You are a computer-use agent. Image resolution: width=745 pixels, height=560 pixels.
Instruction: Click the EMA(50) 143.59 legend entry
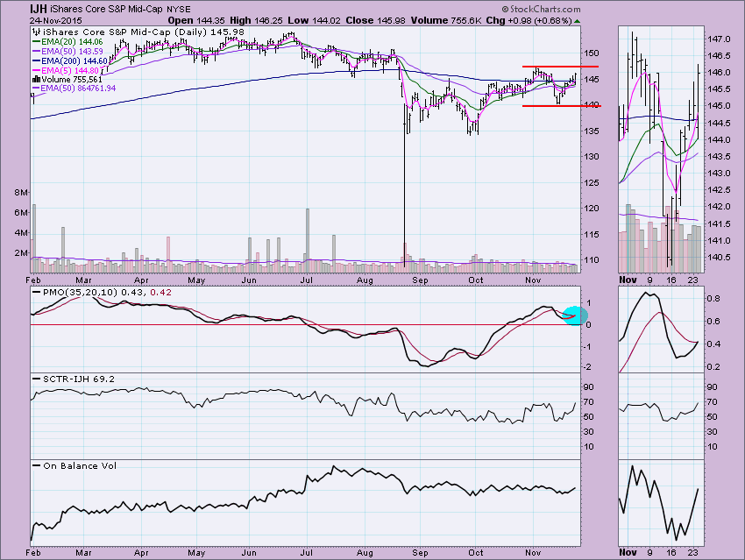coord(72,52)
